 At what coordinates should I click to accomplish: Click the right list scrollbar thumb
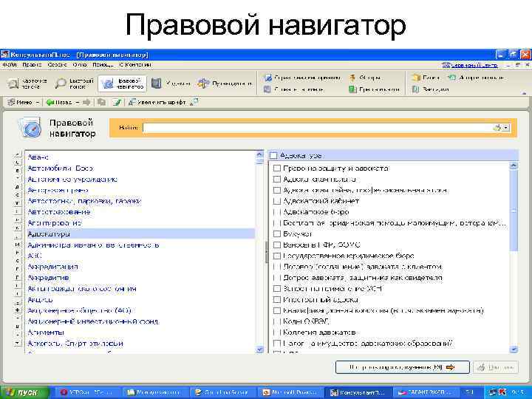(x=514, y=211)
